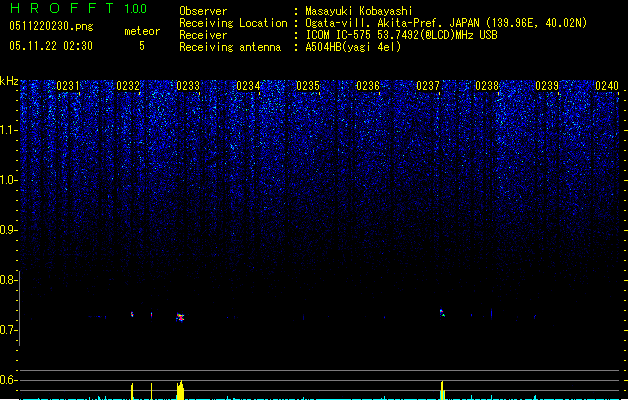Click the Receiving antenna label
Image resolution: width=629 pixels, height=400 pixels.
(x=230, y=47)
